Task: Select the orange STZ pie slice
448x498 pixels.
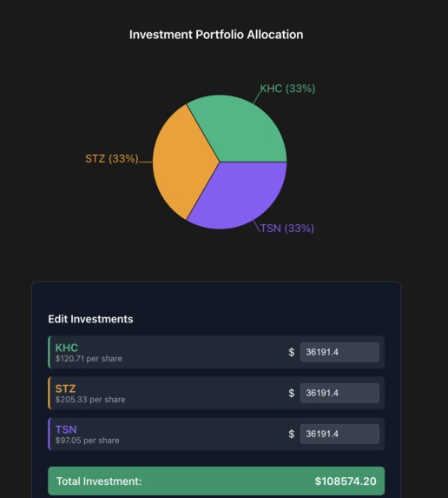Action: tap(181, 162)
